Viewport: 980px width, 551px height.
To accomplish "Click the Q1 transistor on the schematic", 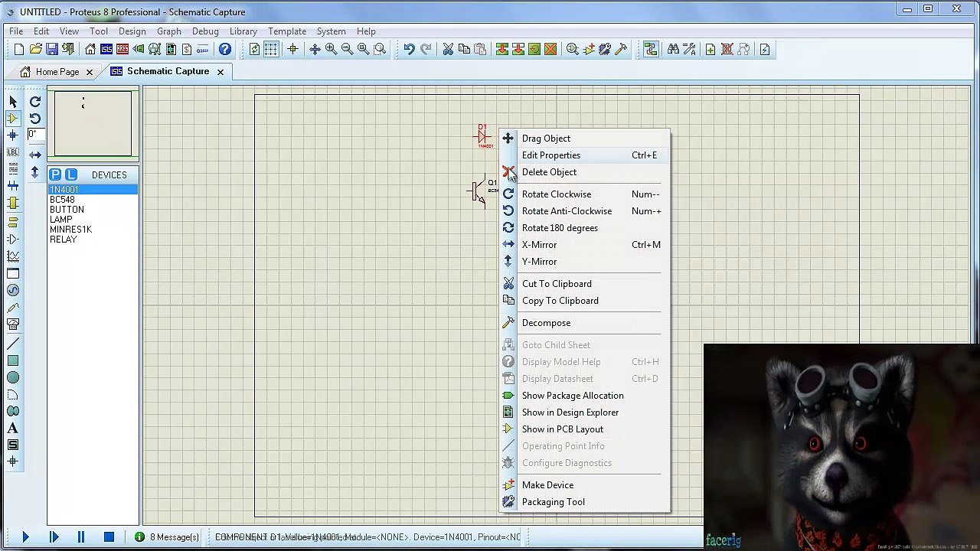I will pos(479,191).
